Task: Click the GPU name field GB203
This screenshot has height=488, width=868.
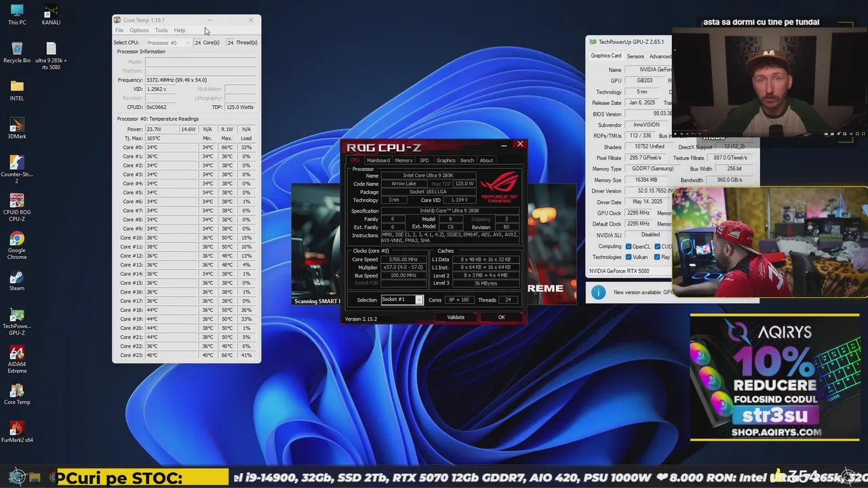Action: point(644,81)
